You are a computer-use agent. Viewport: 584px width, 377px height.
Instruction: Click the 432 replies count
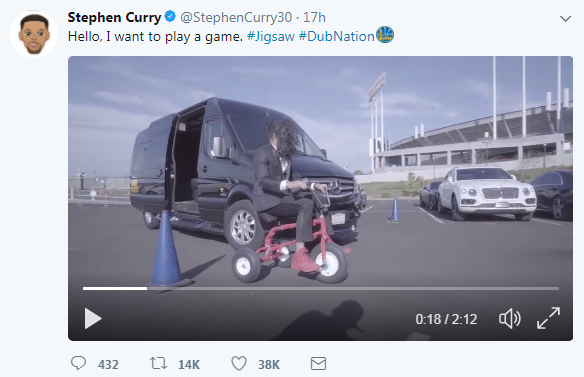[108, 364]
